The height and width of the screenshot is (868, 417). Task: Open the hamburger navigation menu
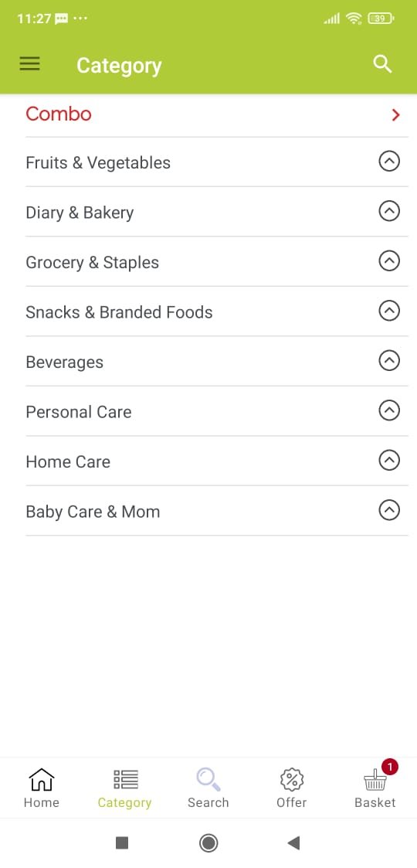coord(30,63)
